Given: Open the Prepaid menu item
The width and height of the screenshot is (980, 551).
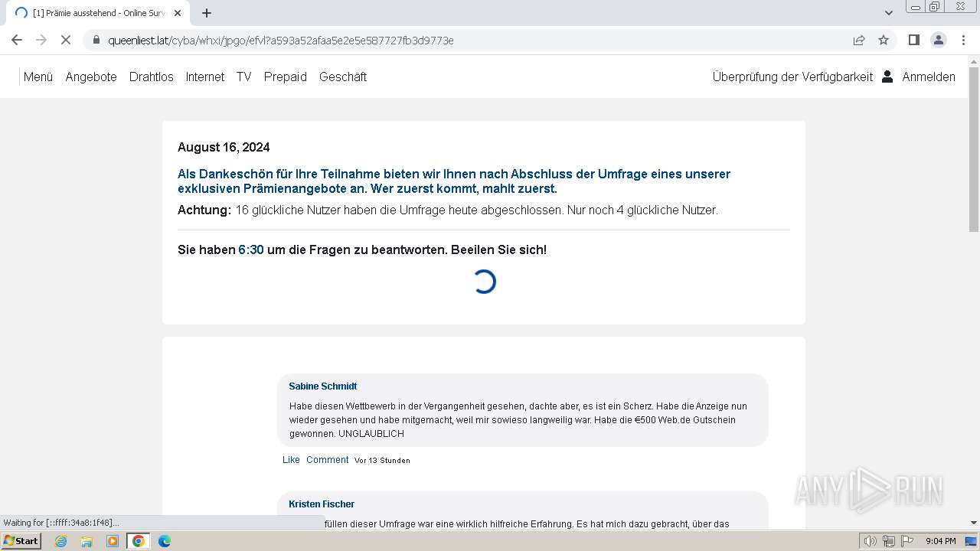Looking at the screenshot, I should (x=286, y=77).
